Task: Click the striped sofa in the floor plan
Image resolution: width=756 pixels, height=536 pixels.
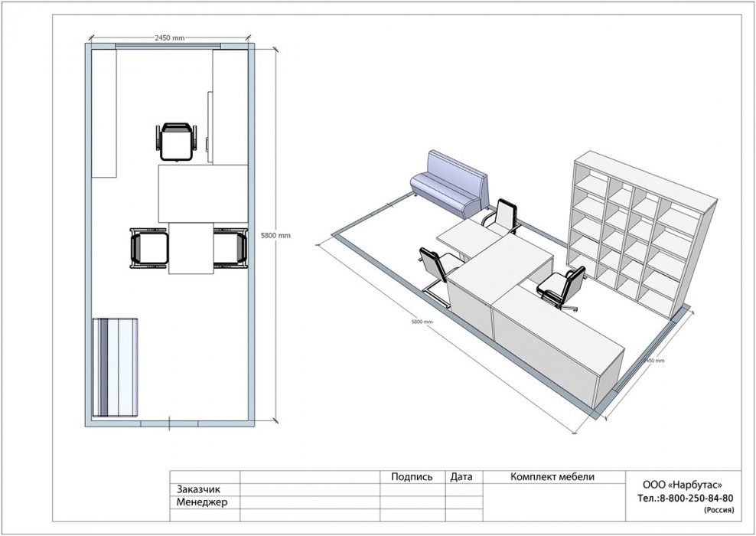Action: pyautogui.click(x=117, y=368)
